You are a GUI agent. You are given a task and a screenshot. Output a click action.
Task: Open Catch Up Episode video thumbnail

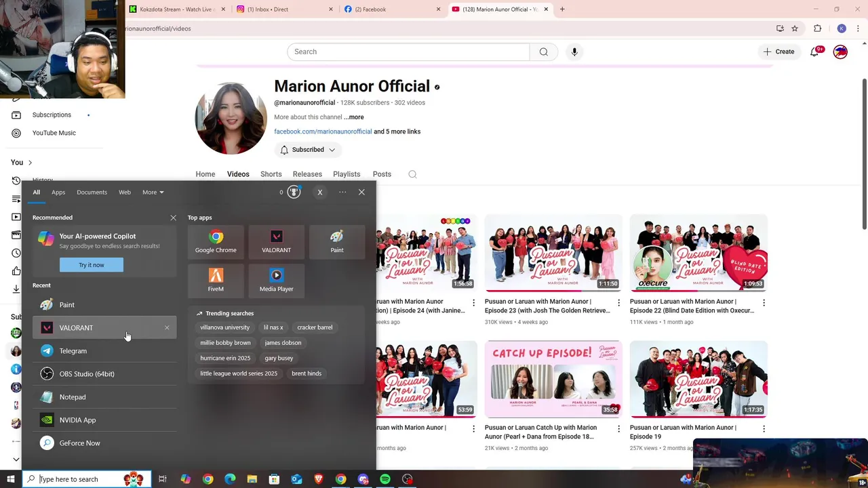(x=553, y=379)
